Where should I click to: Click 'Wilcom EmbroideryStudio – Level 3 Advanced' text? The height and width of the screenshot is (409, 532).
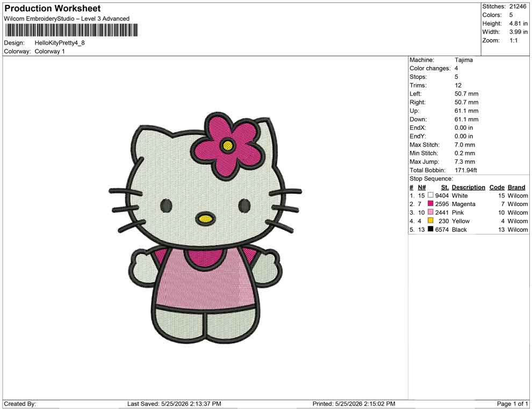coord(67,19)
